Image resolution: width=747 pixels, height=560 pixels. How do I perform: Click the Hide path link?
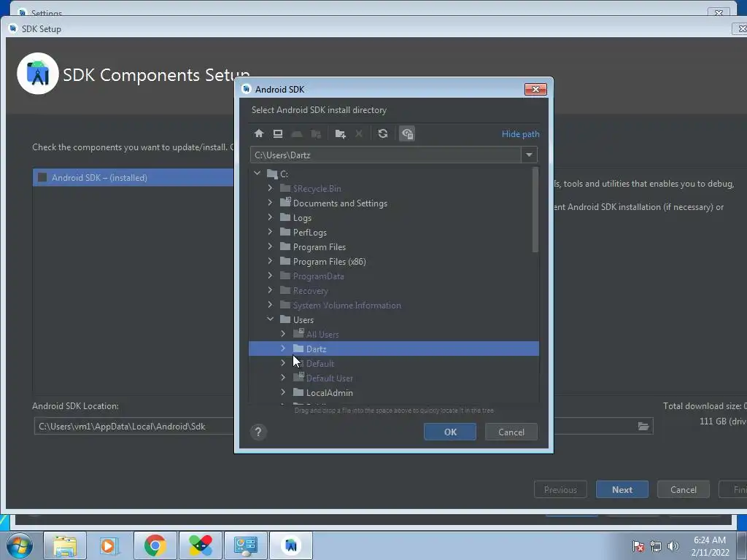[520, 134]
